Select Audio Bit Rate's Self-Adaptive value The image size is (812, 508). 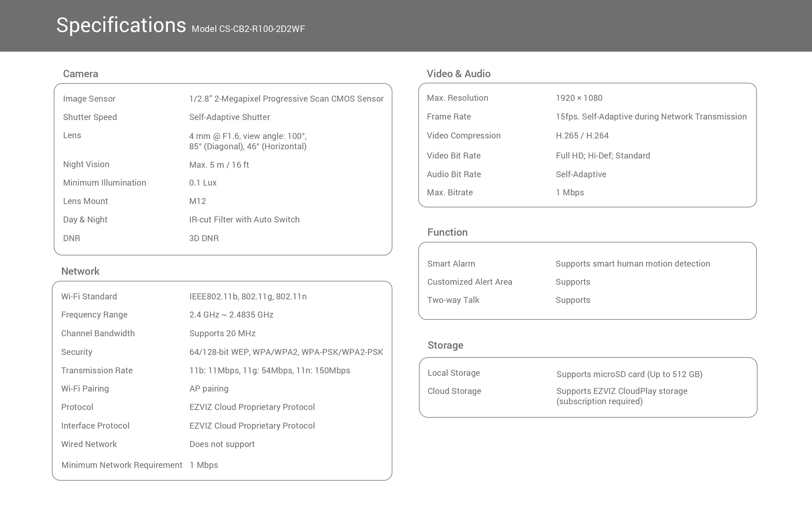coord(581,174)
